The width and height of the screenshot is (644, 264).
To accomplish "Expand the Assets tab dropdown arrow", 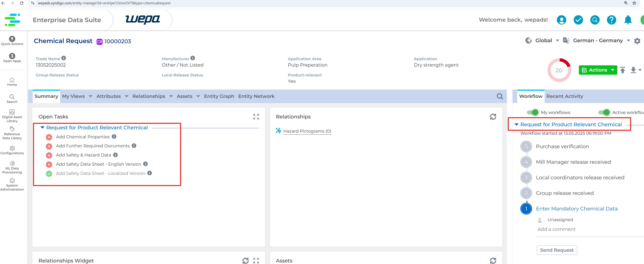I will (x=198, y=96).
